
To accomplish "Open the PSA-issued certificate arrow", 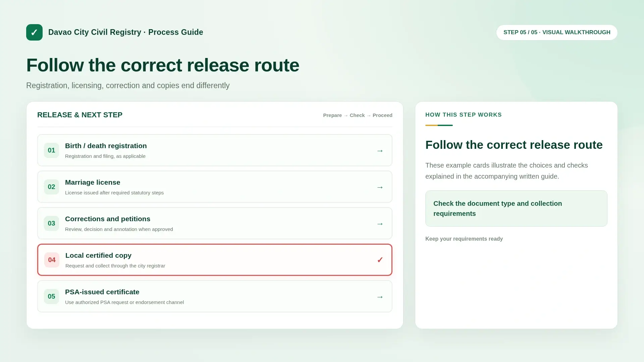I will pos(380,297).
